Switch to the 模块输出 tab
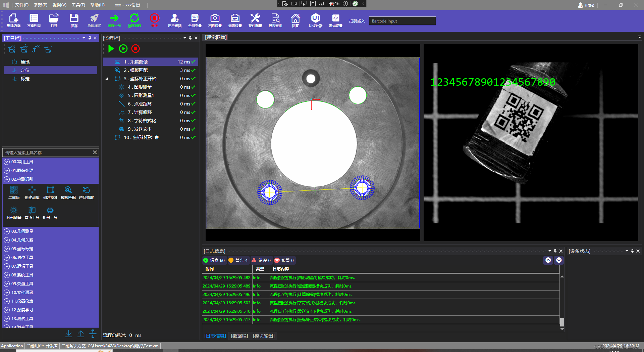644x352 pixels. pyautogui.click(x=264, y=336)
